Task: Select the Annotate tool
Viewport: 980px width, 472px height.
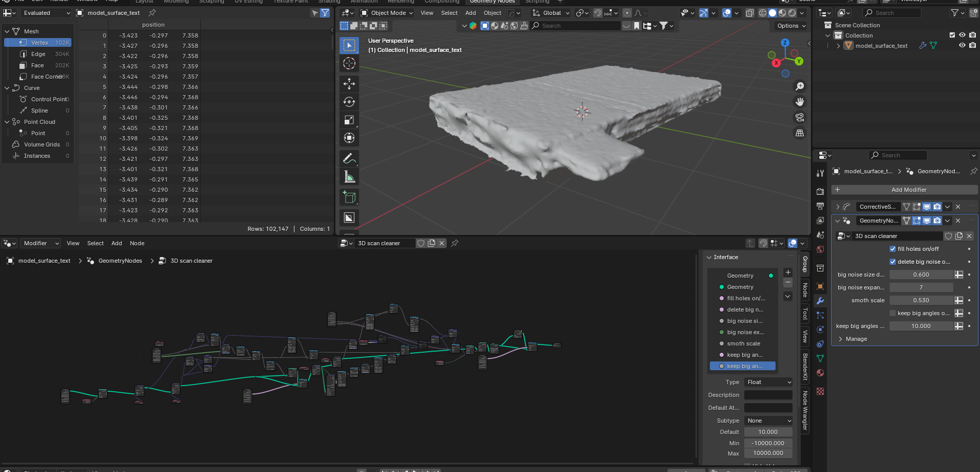Action: [x=349, y=159]
